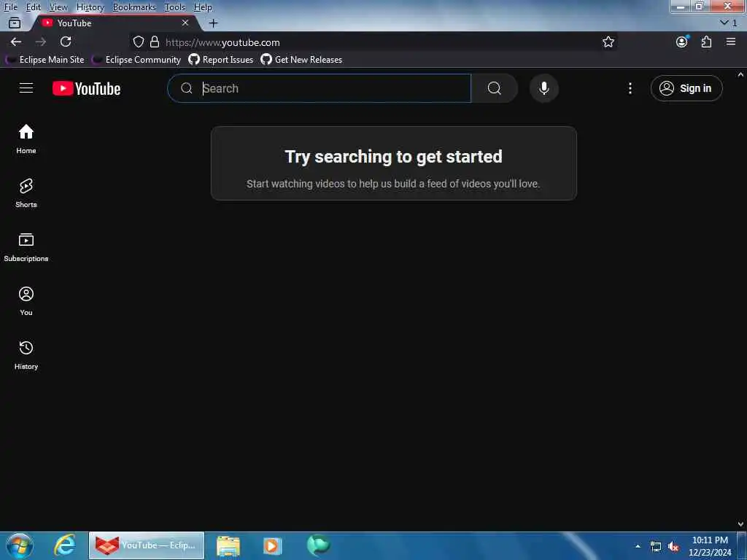The height and width of the screenshot is (560, 747).
Task: Open Shorts from the sidebar
Action: (26, 192)
